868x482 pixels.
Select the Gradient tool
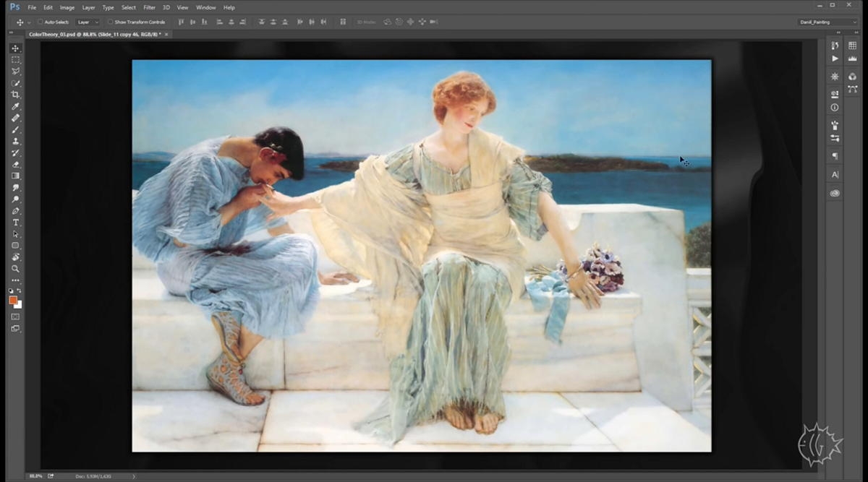(15, 176)
